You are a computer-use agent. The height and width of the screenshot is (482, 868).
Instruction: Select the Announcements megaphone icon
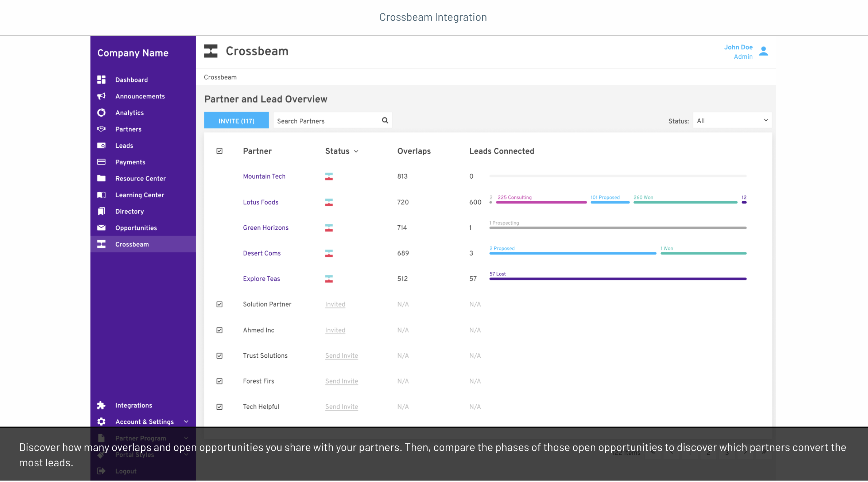(101, 96)
